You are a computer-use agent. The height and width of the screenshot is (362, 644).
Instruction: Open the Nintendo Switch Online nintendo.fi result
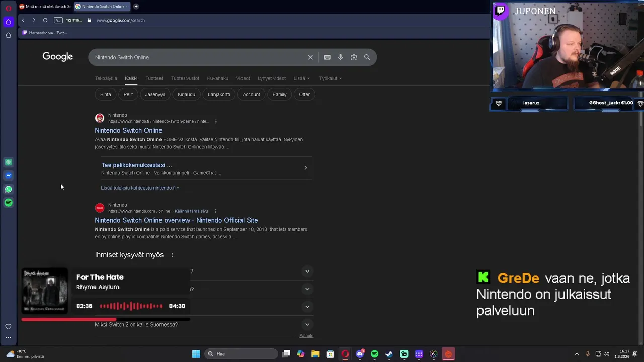pyautogui.click(x=128, y=130)
